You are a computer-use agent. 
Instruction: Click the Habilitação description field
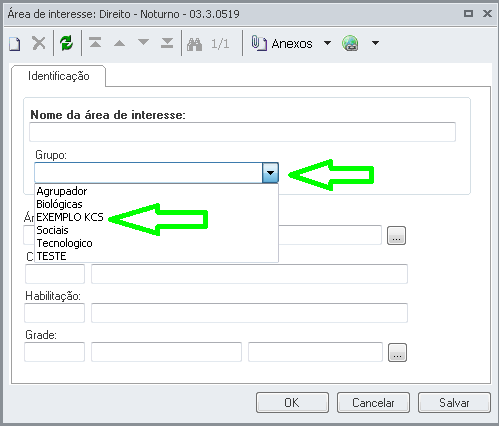(x=249, y=313)
